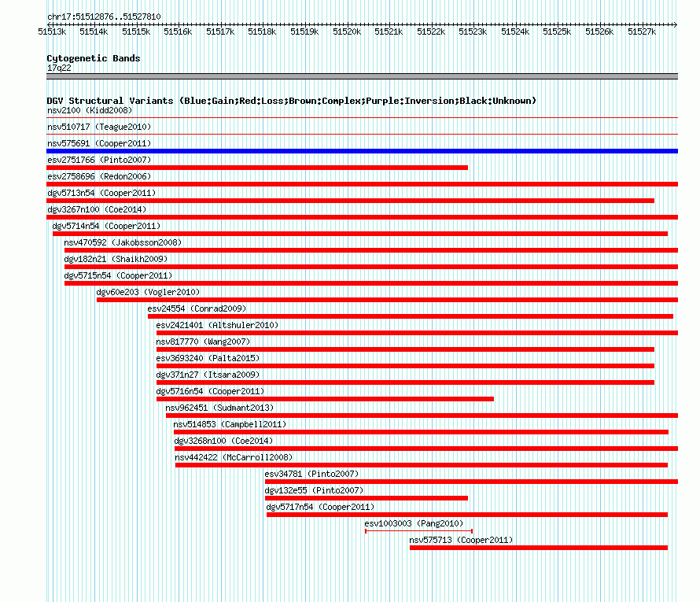The image size is (700, 602).
Task: Click dgv5715n54 (Cooper2011) label
Action: point(118,275)
